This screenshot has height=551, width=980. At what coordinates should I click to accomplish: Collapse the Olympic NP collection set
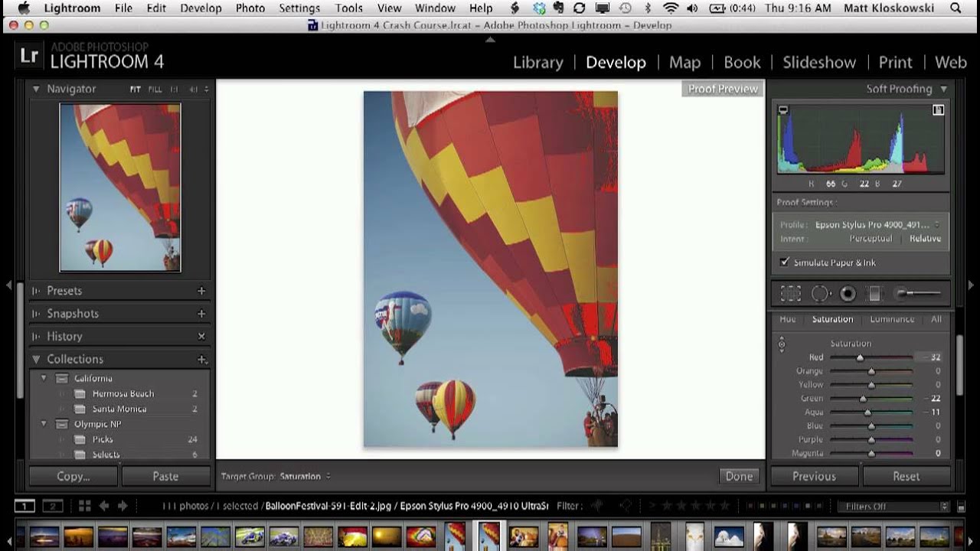[x=44, y=424]
